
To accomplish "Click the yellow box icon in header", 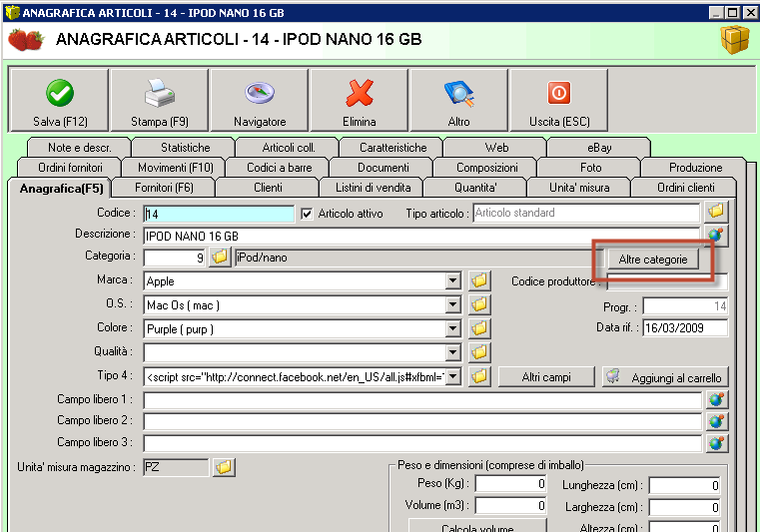I will click(735, 40).
